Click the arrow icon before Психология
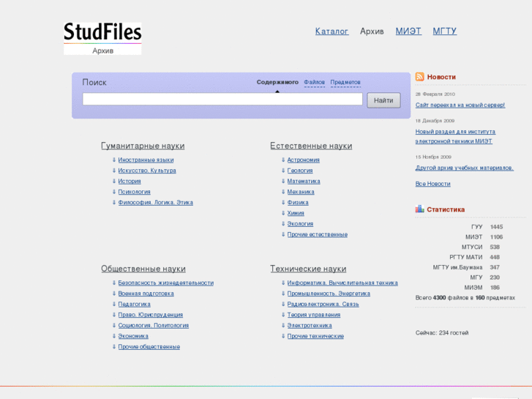 tap(114, 192)
